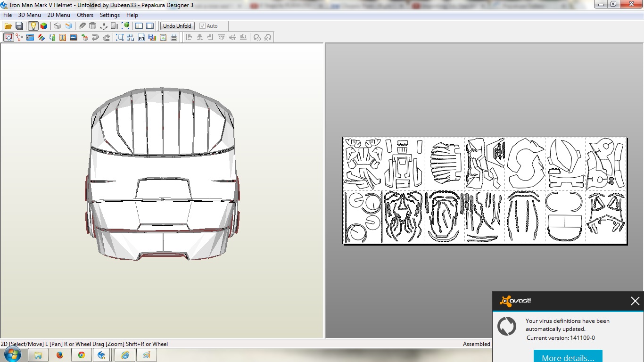
Task: Click the Assembled status bar text
Action: [476, 344]
